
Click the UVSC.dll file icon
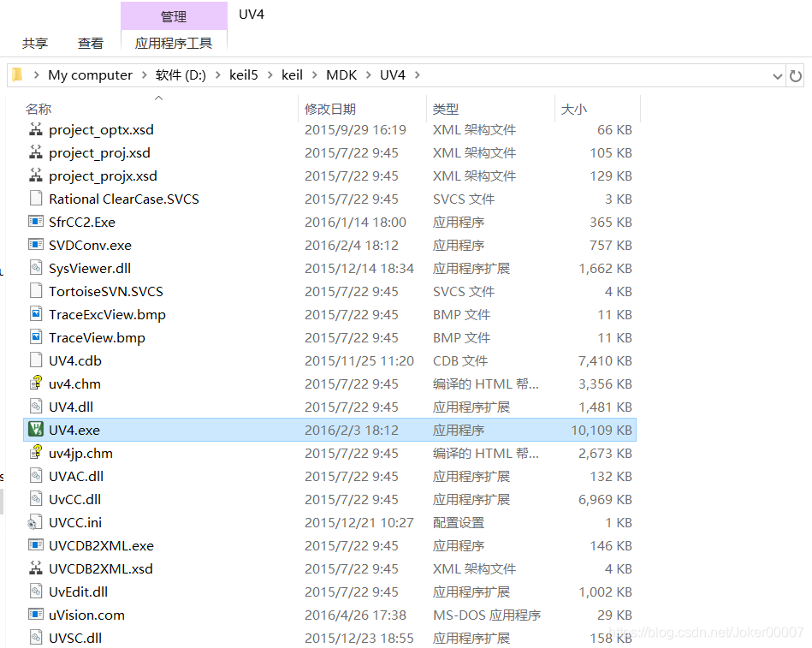tap(35, 638)
